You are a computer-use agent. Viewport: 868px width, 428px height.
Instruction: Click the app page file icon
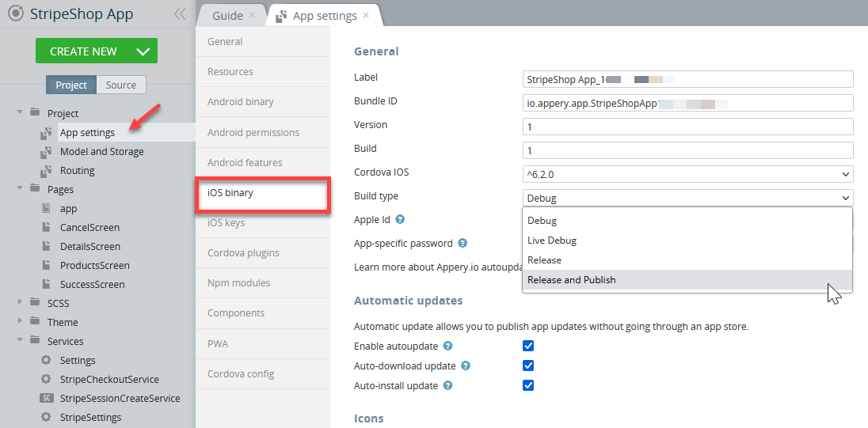point(47,208)
